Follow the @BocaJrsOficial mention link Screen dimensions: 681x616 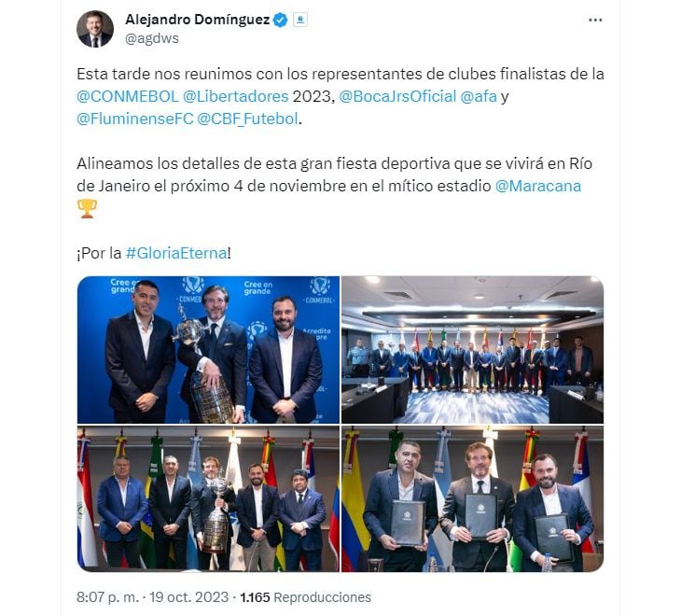pyautogui.click(x=397, y=96)
